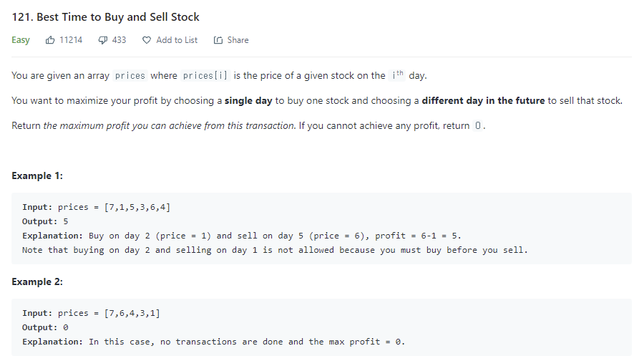
Task: Open the Add to List option
Action: click(177, 40)
